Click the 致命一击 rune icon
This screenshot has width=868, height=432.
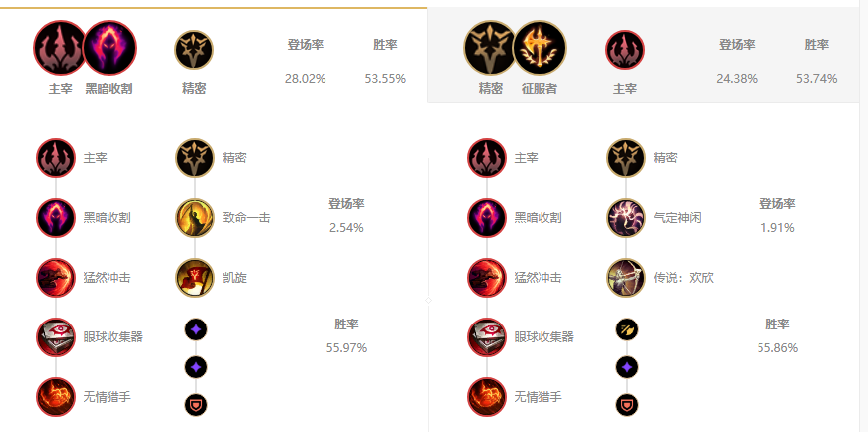(195, 218)
